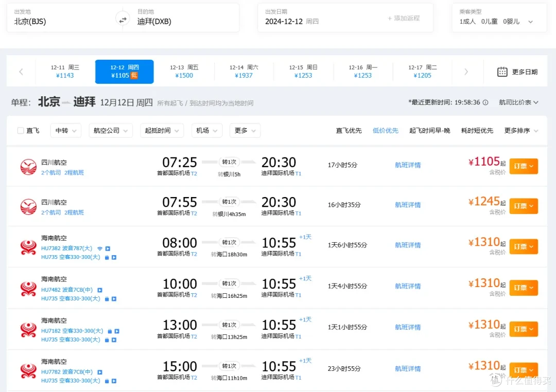The image size is (556, 392).
Task: Edit departure city field 北京(BJS)
Action: (61, 17)
